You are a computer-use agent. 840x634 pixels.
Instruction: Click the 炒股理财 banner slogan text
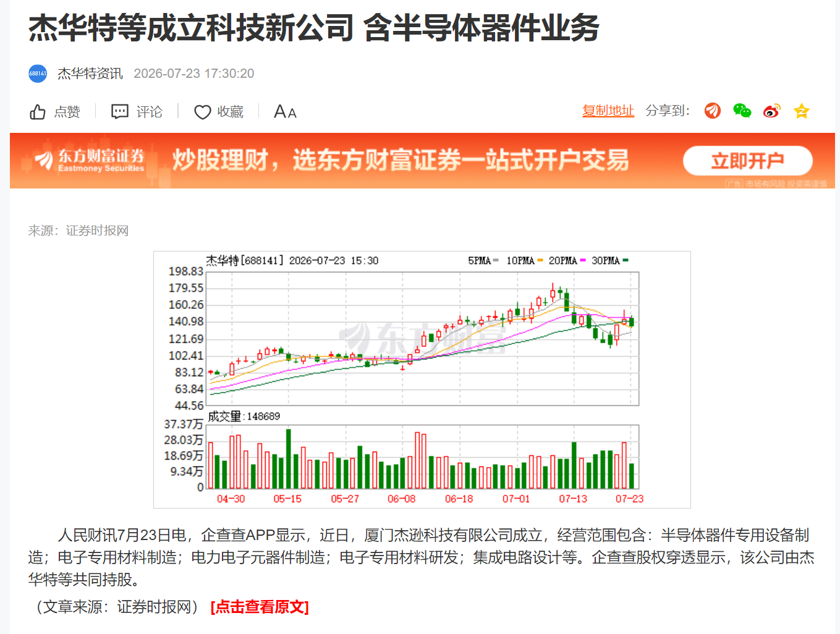coord(400,160)
